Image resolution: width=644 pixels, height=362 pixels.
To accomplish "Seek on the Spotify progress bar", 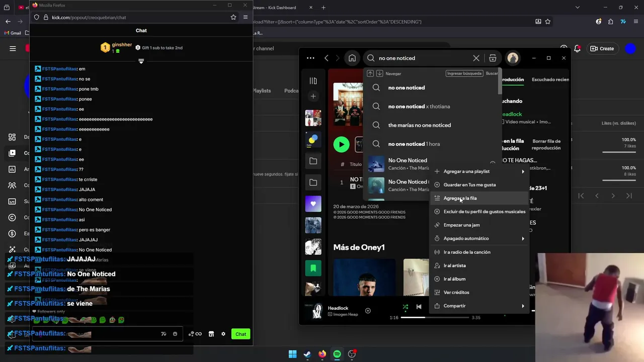I will tap(435, 317).
